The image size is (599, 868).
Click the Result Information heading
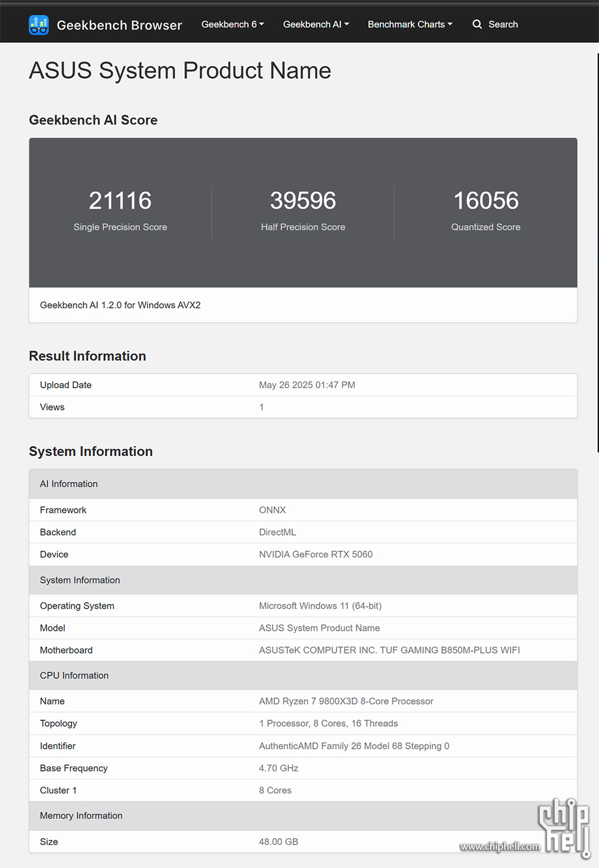point(87,356)
